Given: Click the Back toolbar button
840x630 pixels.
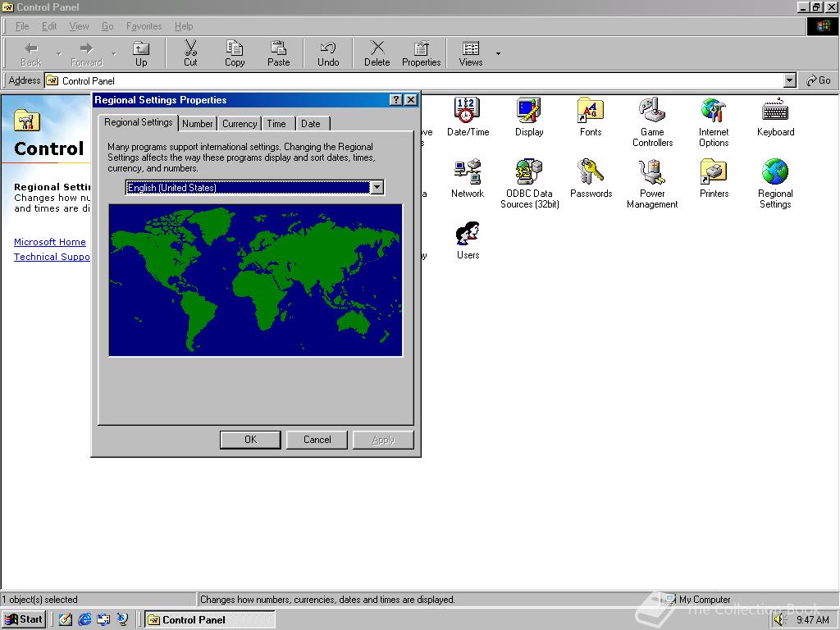Looking at the screenshot, I should click(30, 53).
